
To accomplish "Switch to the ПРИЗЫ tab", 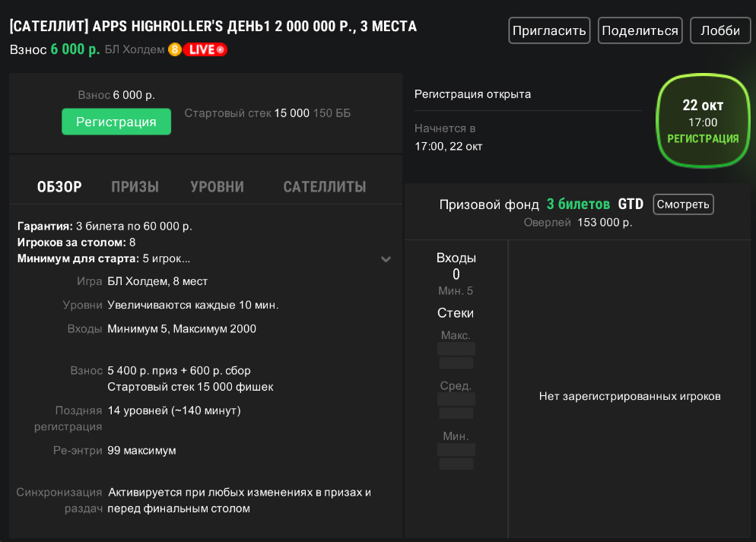I will point(135,187).
